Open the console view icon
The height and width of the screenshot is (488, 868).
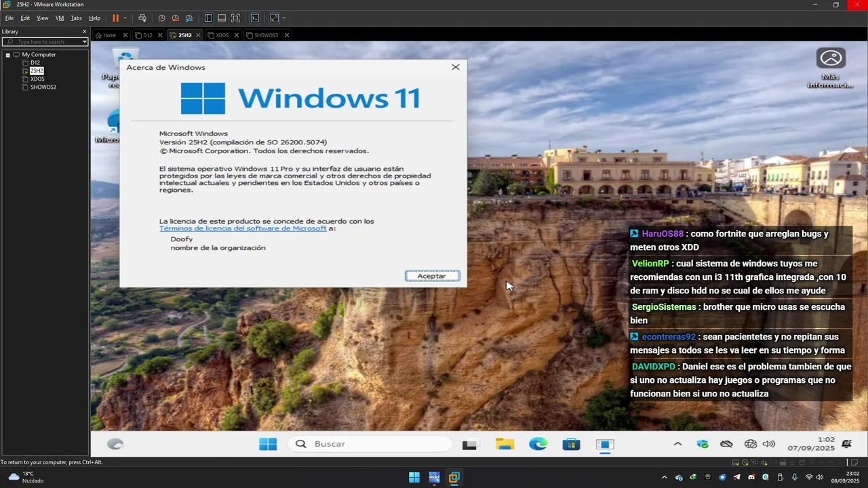pos(255,18)
